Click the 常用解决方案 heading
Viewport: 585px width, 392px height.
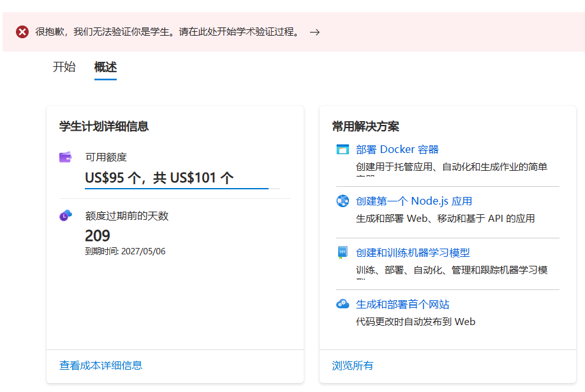[x=366, y=126]
